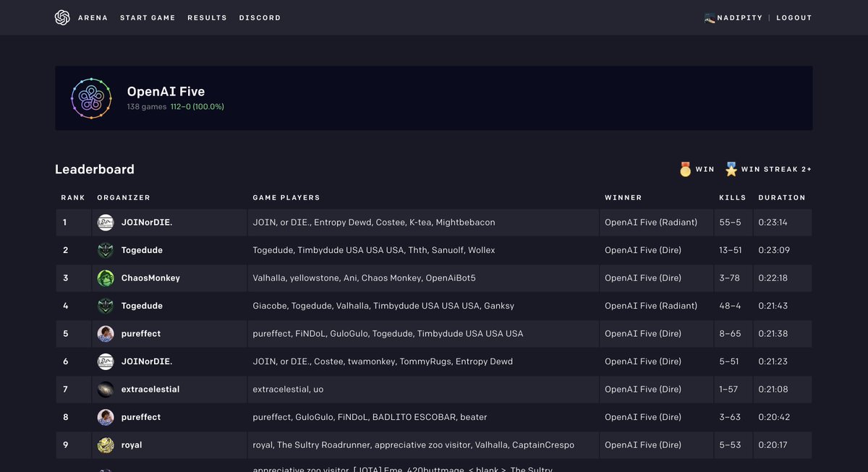Click the Leaderboard heading

click(x=95, y=169)
